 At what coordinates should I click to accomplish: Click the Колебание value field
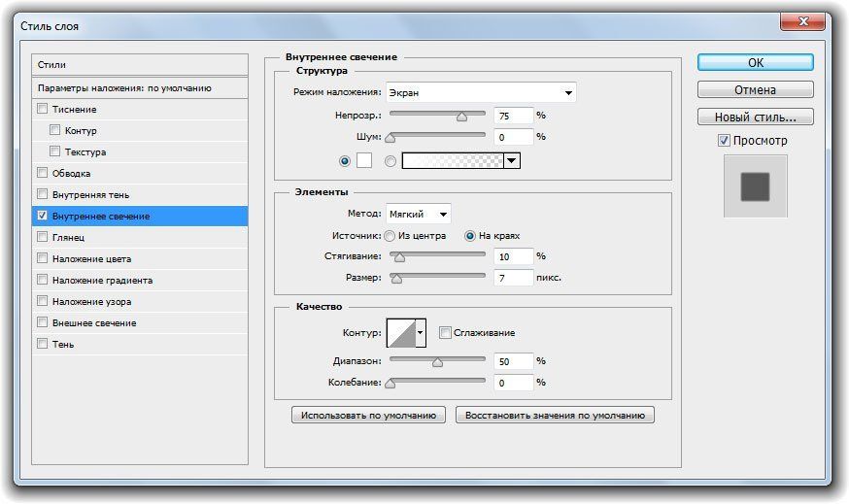coord(514,383)
